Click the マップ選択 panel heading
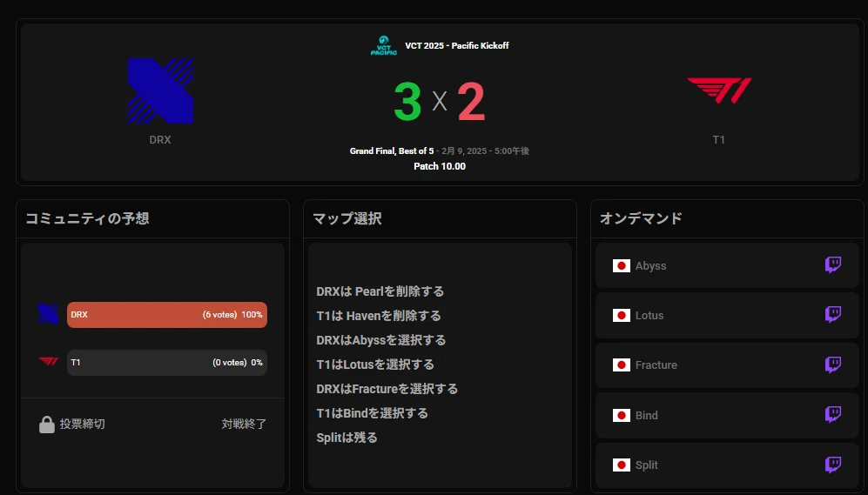The height and width of the screenshot is (495, 868). click(x=347, y=218)
